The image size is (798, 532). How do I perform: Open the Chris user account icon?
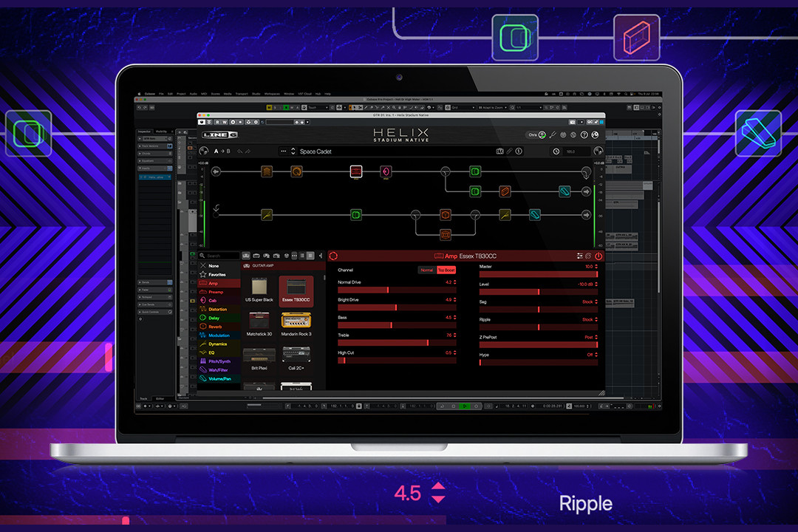[542, 135]
